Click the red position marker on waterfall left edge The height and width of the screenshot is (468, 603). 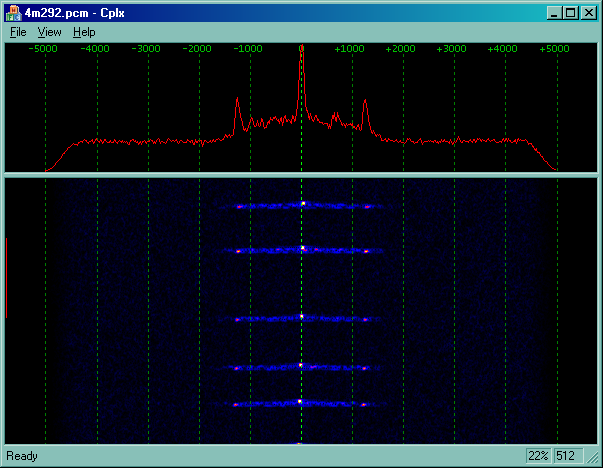(x=7, y=278)
